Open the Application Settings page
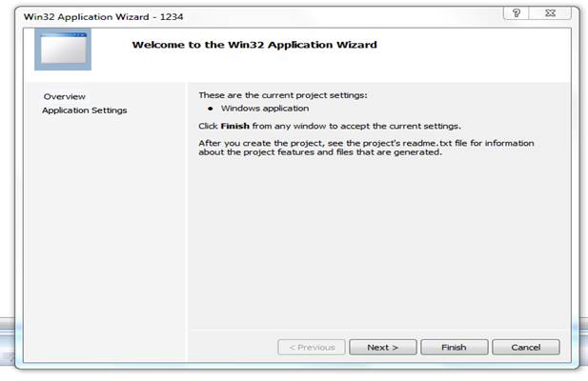This screenshot has width=588, height=381. tap(85, 110)
